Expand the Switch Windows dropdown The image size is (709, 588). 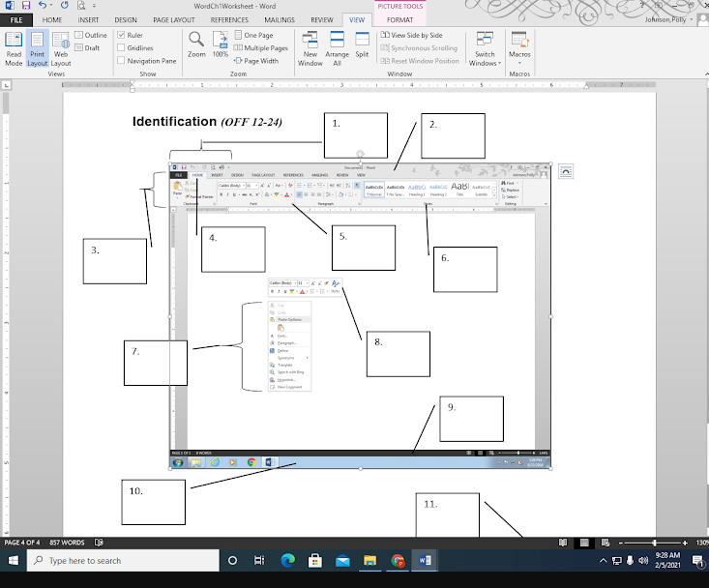coord(485,49)
